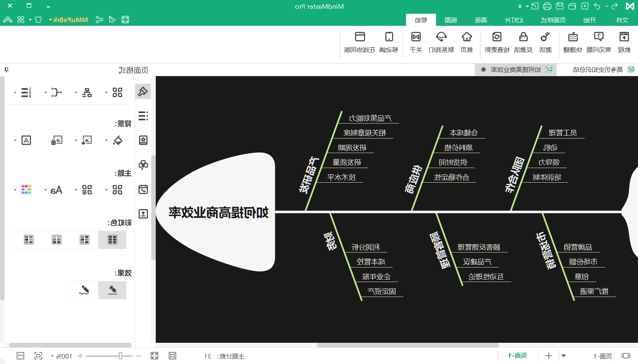Screen dimensions: 638x364
Task: Select the hand-drawn 效果 effect option
Action: (x=84, y=290)
